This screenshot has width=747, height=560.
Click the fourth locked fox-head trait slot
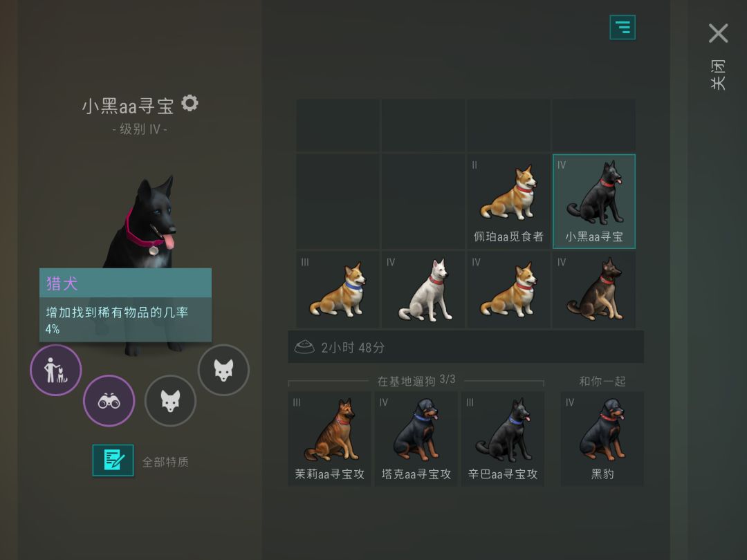pos(223,370)
